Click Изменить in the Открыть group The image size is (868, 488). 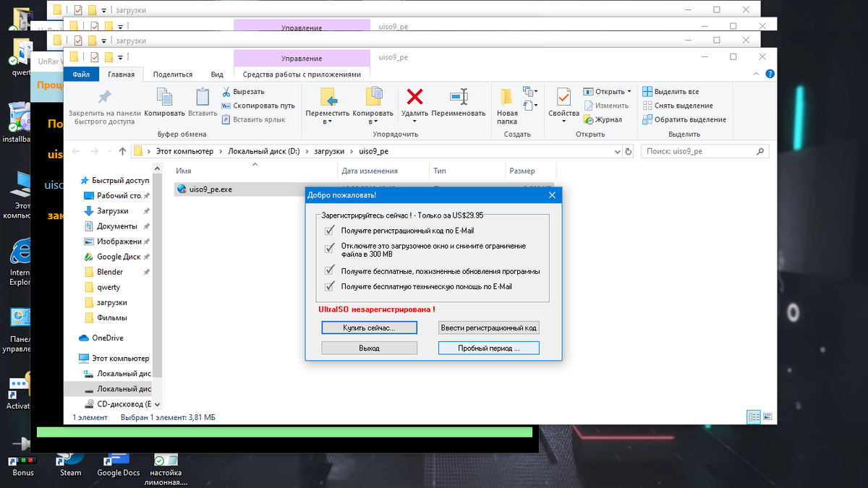point(606,106)
